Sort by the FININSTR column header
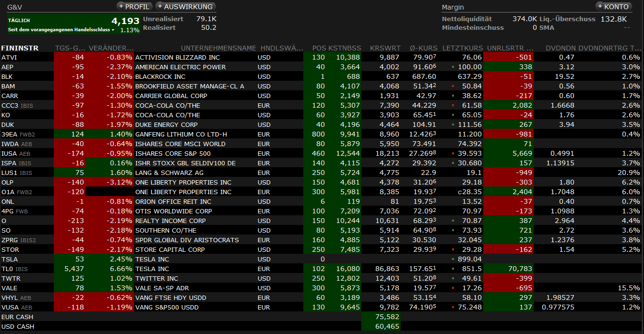 [20, 48]
